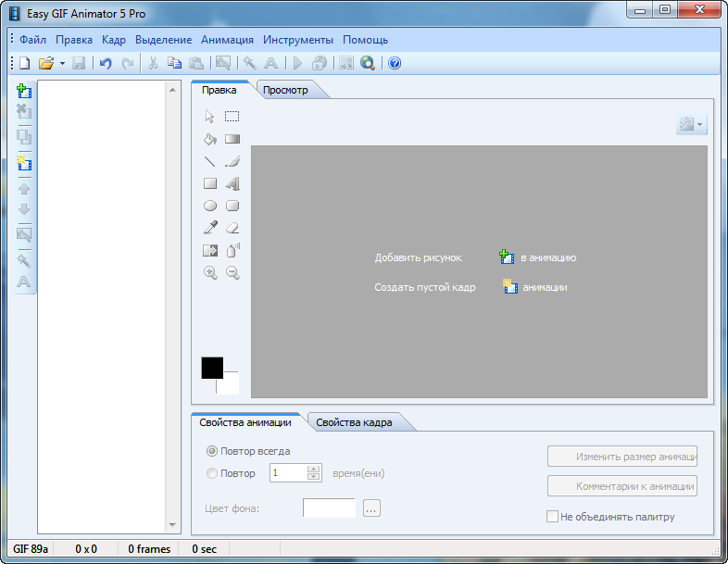Expand the open file dropdown arrow
This screenshot has height=564, width=728.
pos(62,63)
